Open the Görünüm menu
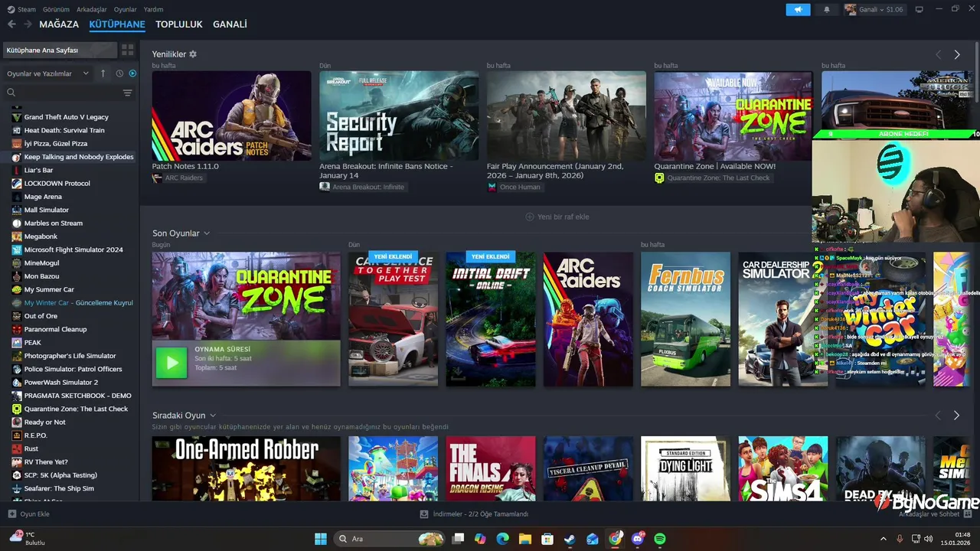The height and width of the screenshot is (551, 980). point(56,9)
